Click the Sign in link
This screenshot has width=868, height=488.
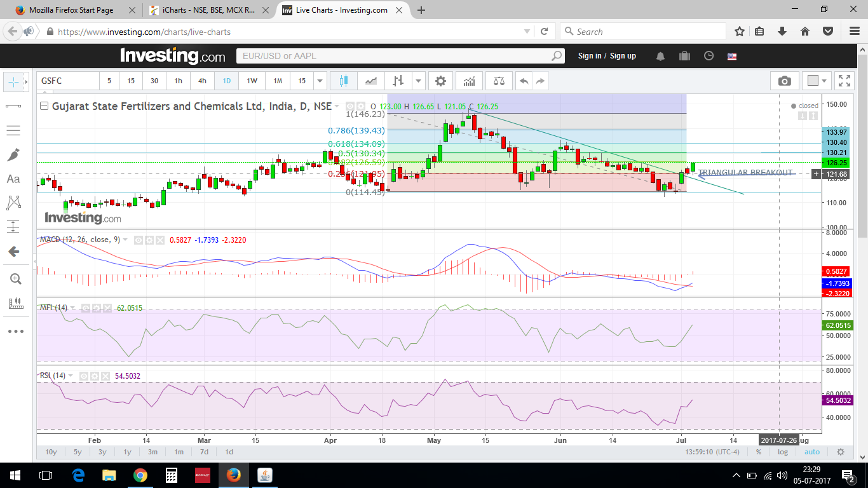point(590,56)
